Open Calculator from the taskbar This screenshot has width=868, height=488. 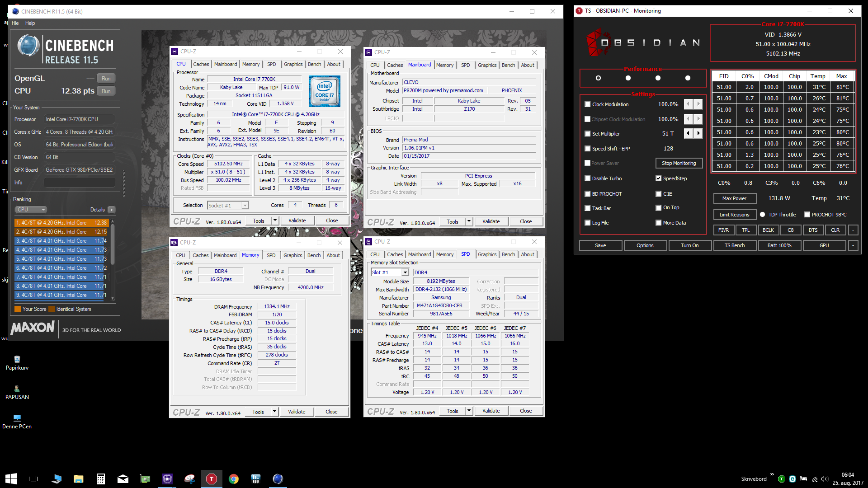[101, 479]
